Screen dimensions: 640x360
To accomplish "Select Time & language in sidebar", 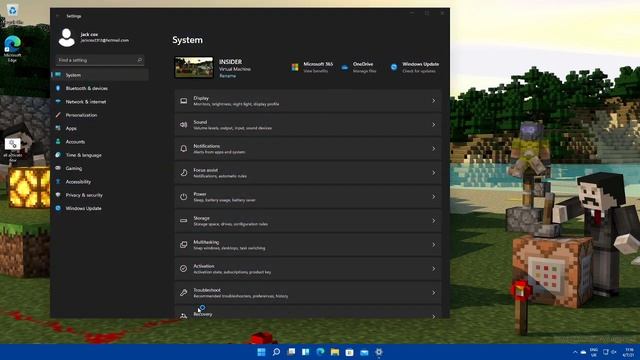I will (x=100, y=155).
